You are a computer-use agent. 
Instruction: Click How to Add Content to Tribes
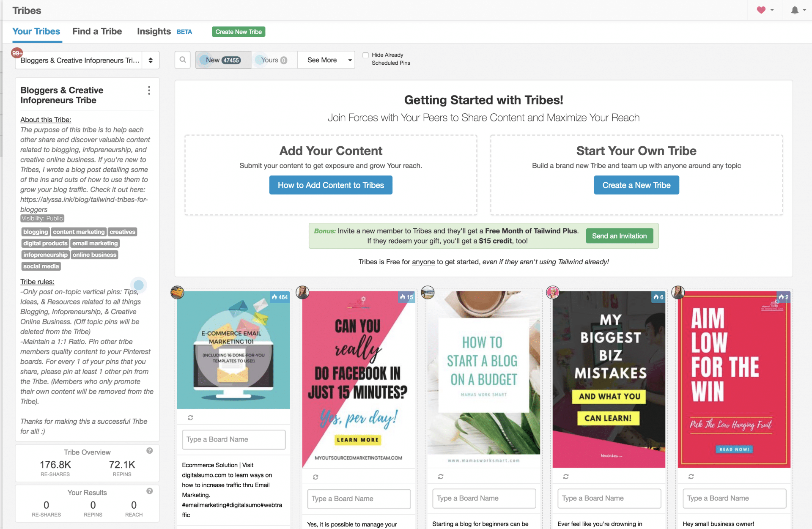point(331,185)
